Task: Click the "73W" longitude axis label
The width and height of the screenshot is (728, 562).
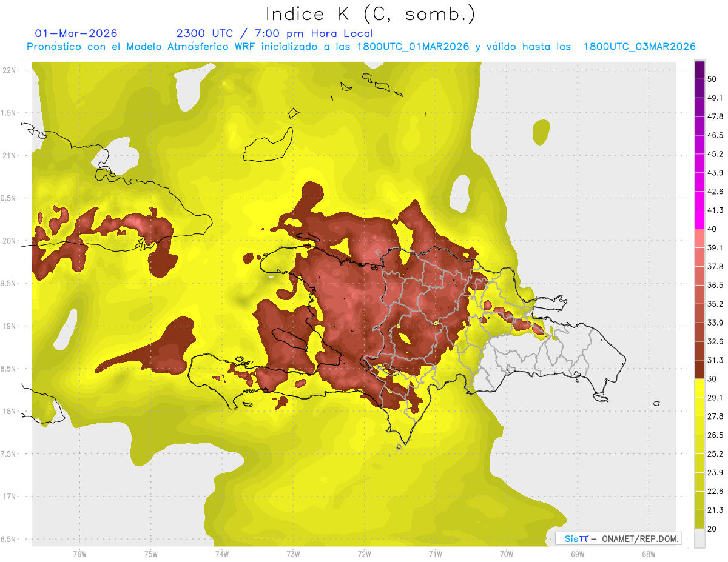Action: tap(293, 554)
